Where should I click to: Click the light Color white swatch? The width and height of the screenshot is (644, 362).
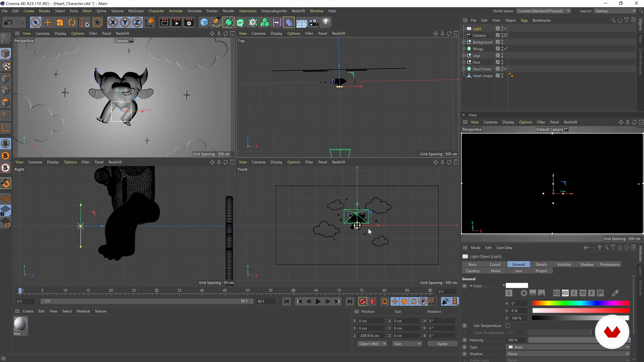point(517,286)
